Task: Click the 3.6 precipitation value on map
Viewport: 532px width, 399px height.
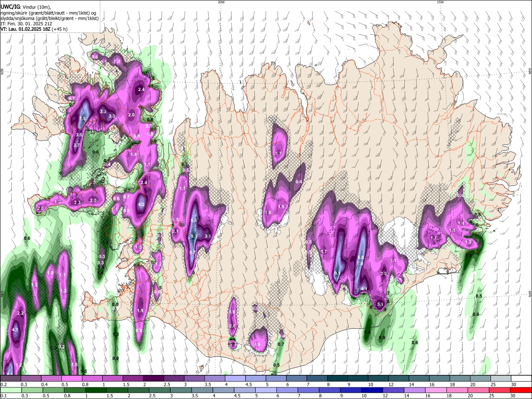Action: (x=79, y=135)
